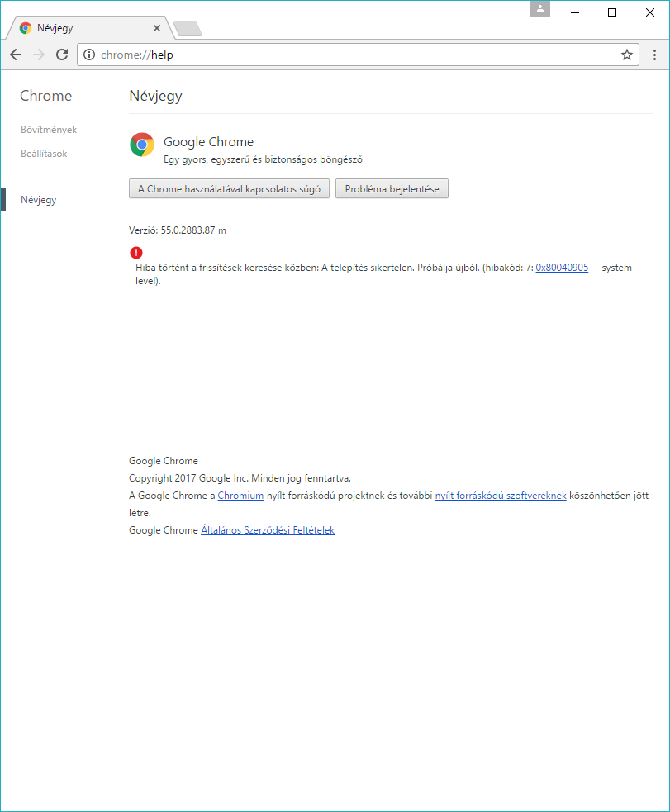Close the Chrome window
670x812 pixels.
pyautogui.click(x=650, y=12)
